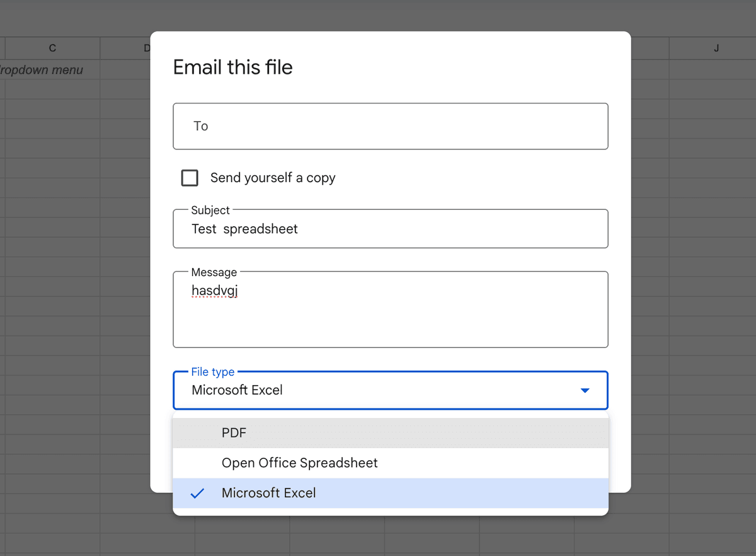Click the blue dropdown arrow icon

[585, 390]
